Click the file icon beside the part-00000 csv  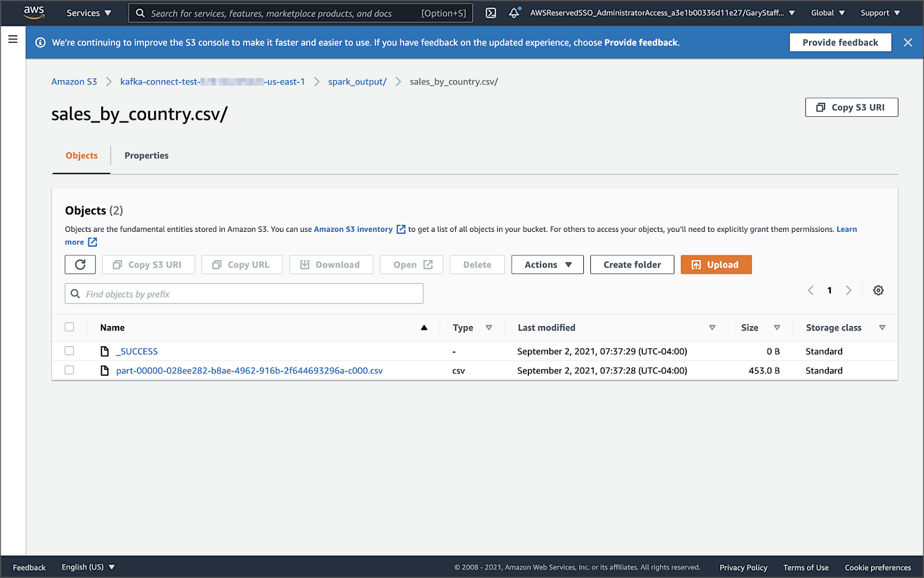pyautogui.click(x=105, y=370)
